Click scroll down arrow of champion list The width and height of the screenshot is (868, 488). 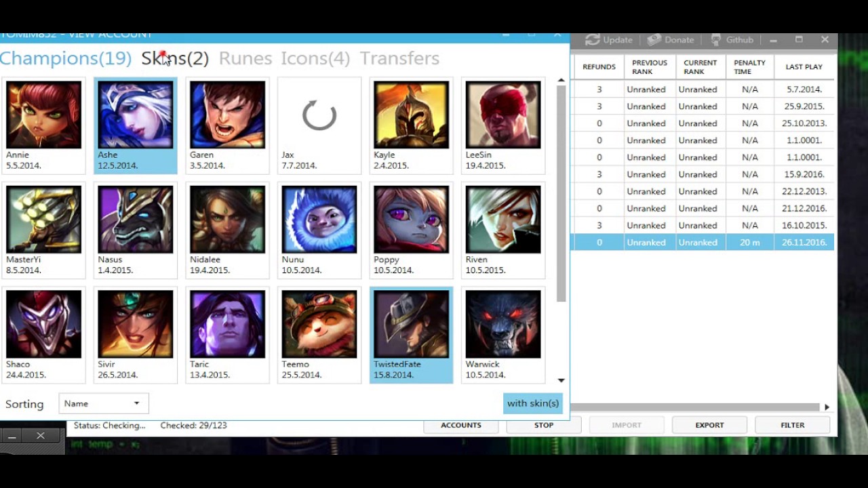point(561,380)
